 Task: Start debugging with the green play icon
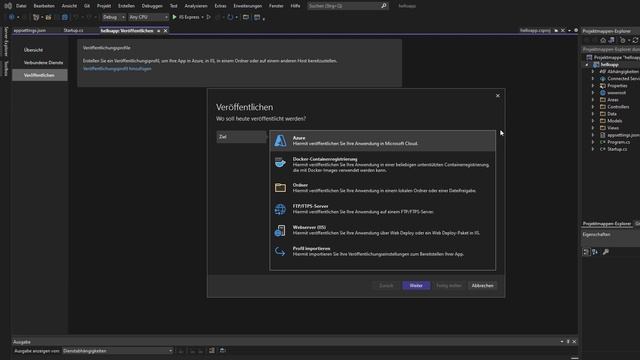pyautogui.click(x=174, y=17)
